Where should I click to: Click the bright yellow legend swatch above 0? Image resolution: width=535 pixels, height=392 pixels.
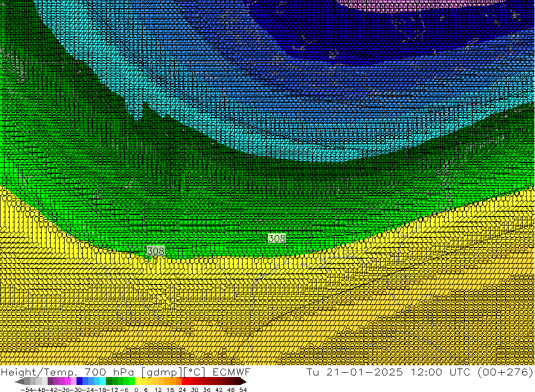[138, 381]
